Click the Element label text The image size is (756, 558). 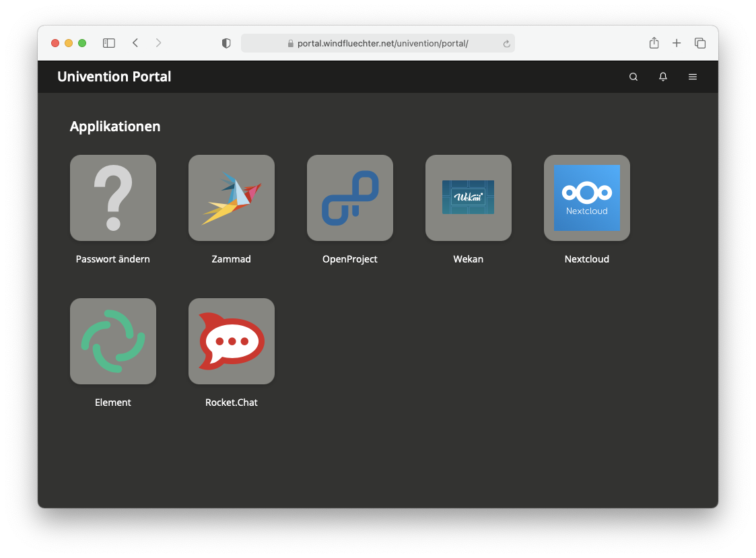(113, 403)
